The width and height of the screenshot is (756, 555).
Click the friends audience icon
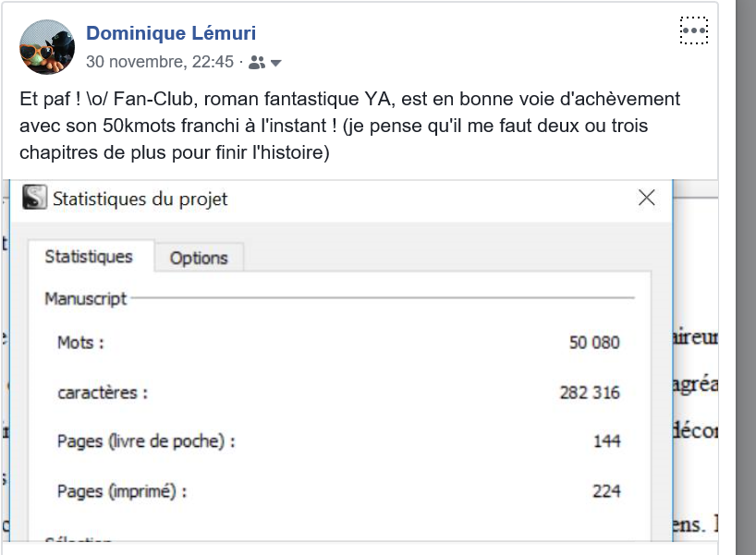257,63
